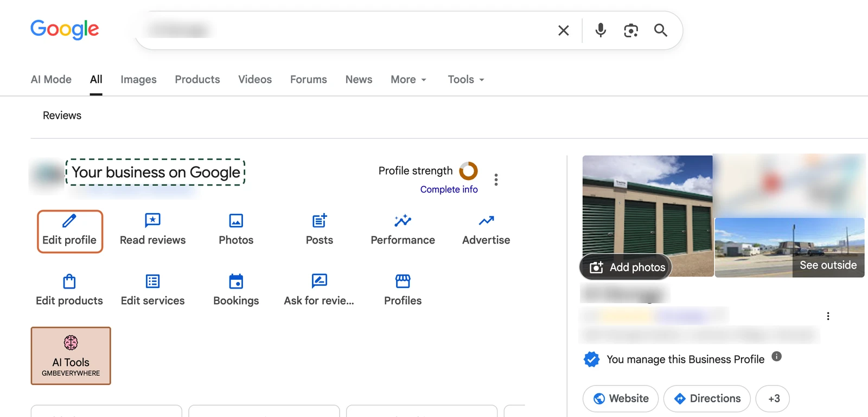This screenshot has height=417, width=868.
Task: Launch AI Tools GMBEverywhere
Action: point(71,356)
